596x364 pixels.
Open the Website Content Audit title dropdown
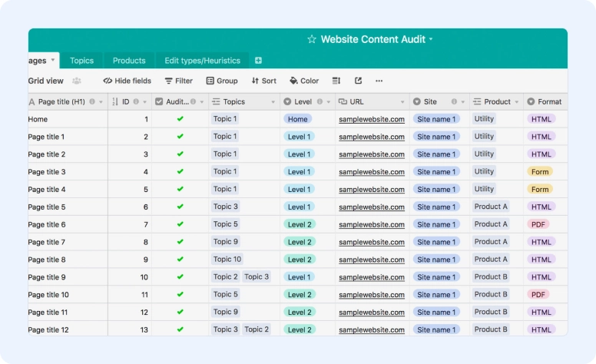tap(431, 39)
